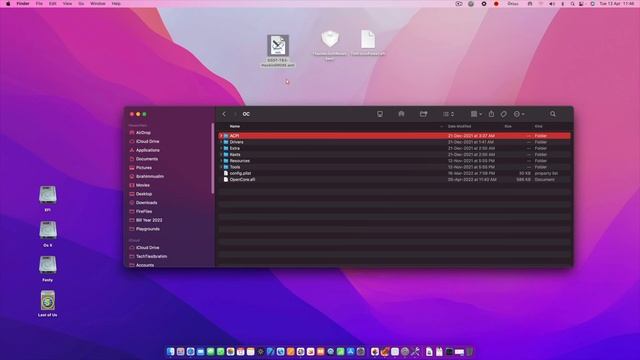Open Launchpad from the Dock

coord(180,351)
